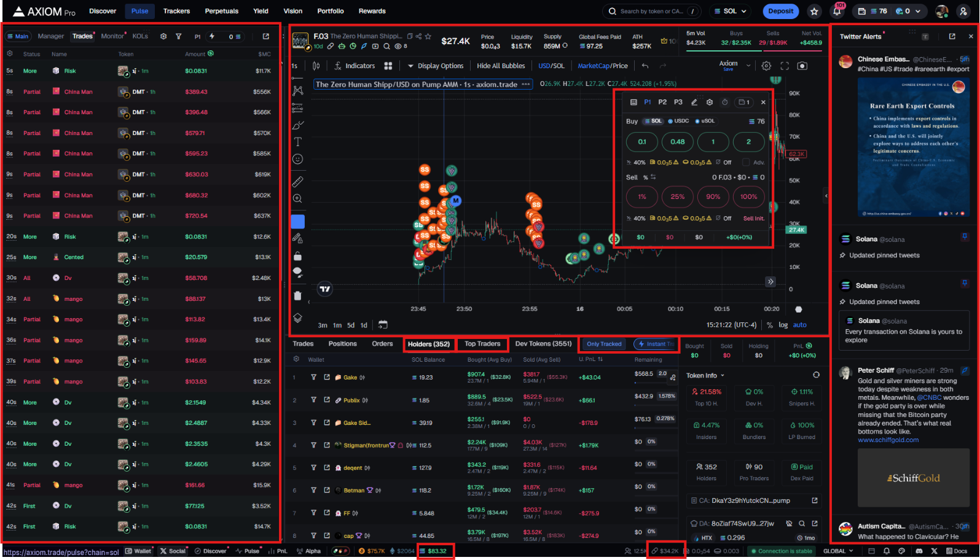
Task: Open www.schiffgold.com link in tweet
Action: click(888, 440)
